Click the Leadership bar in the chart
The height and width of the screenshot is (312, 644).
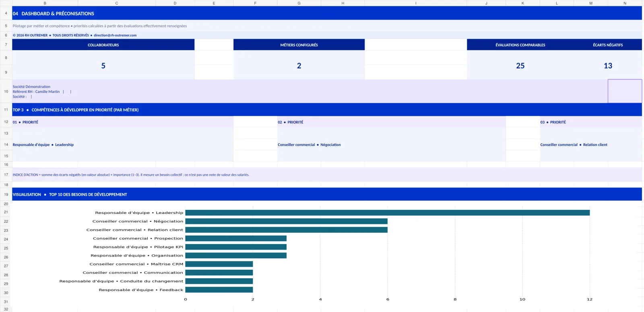[387, 213]
